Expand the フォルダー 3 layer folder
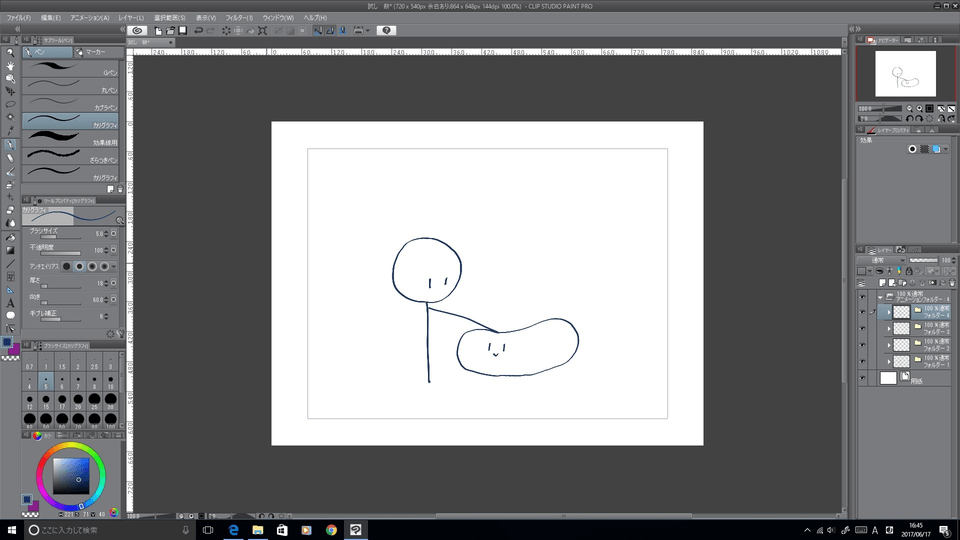 [x=888, y=328]
